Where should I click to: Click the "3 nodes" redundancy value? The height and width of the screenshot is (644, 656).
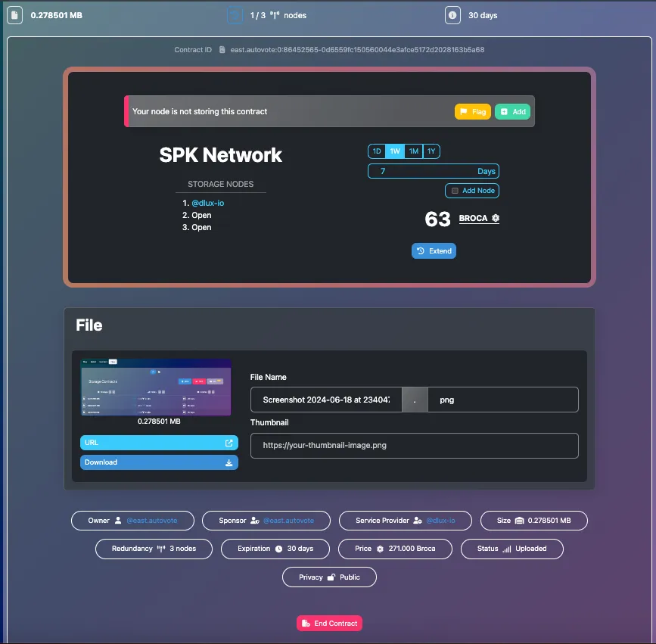[x=183, y=549]
